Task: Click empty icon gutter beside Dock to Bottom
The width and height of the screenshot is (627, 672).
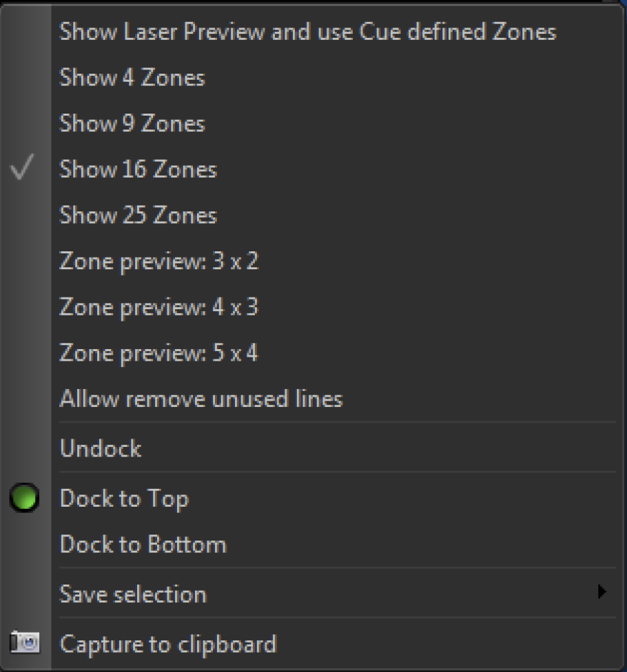Action: 25,545
